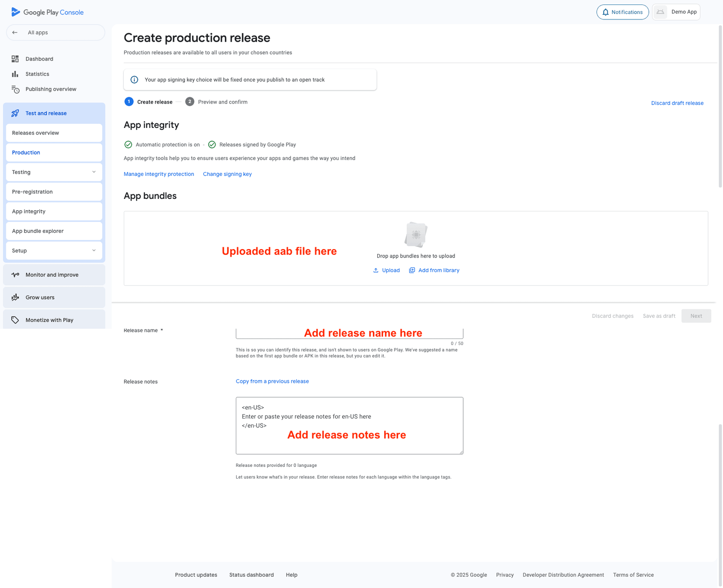Click Discard changes button
The height and width of the screenshot is (588, 723).
pos(612,316)
